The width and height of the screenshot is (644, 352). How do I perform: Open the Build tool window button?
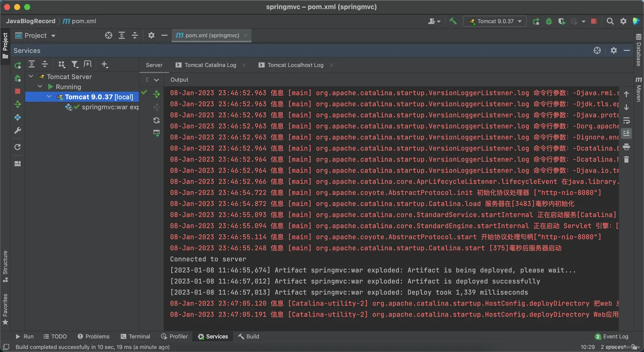click(248, 336)
